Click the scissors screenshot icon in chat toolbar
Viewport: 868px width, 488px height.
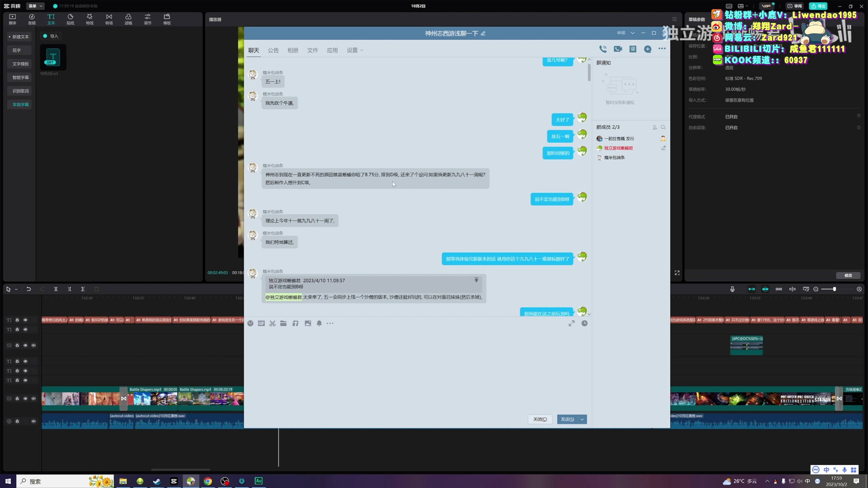pyautogui.click(x=272, y=323)
